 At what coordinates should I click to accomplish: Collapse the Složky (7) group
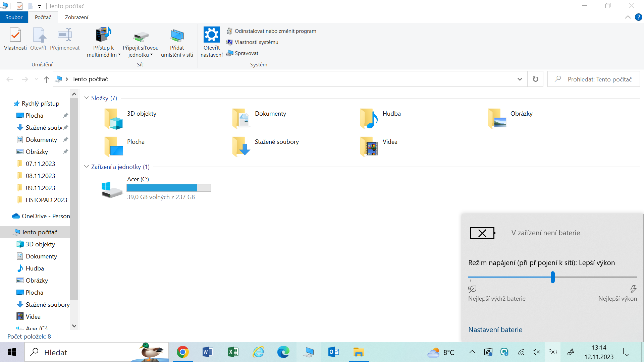(87, 98)
